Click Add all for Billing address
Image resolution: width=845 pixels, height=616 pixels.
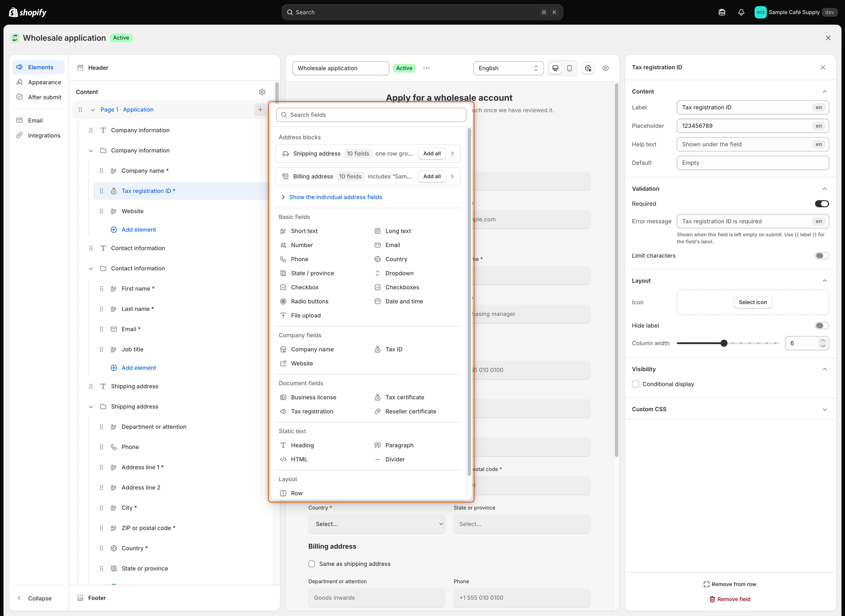click(x=432, y=176)
